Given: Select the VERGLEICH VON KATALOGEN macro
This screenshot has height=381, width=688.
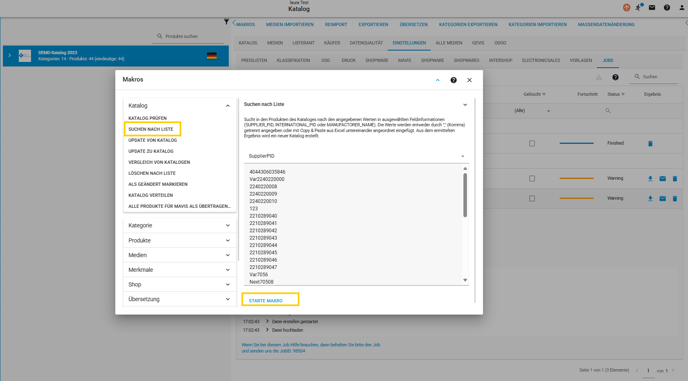Looking at the screenshot, I should tap(159, 162).
